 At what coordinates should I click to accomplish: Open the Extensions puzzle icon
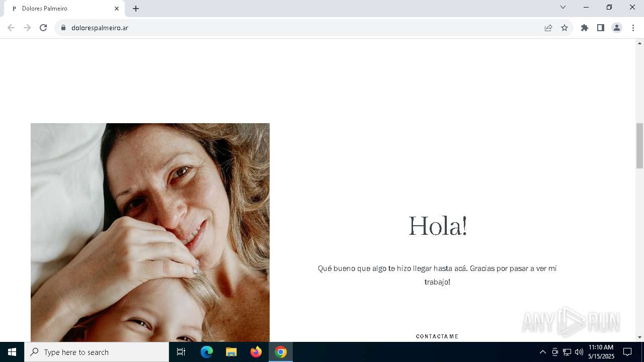click(x=585, y=28)
